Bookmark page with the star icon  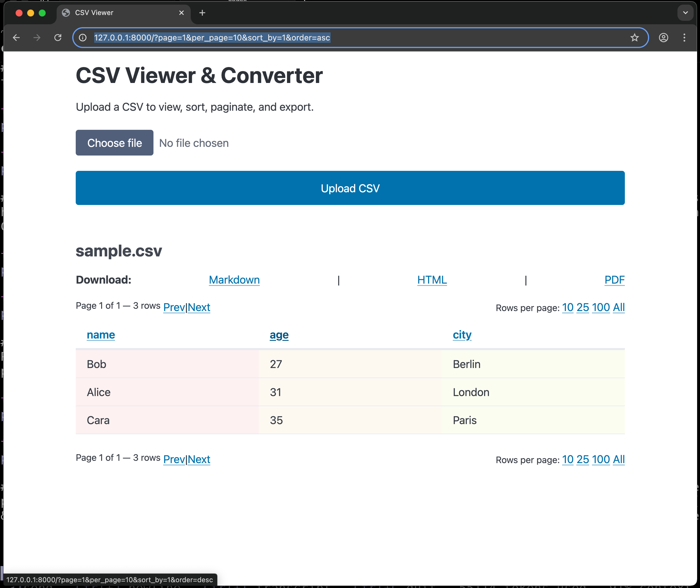634,38
